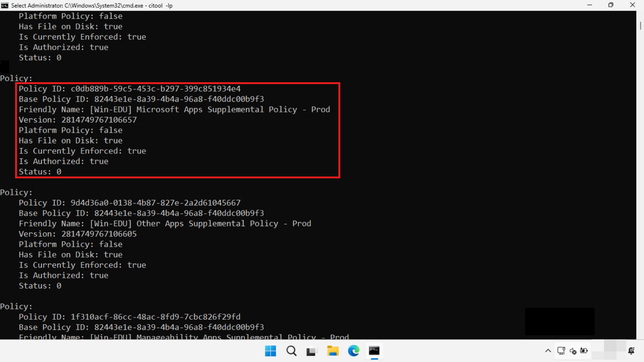Viewport: 644px width, 362px height.
Task: Click the Policy: heading above ID c0db889b
Action: 16,78
